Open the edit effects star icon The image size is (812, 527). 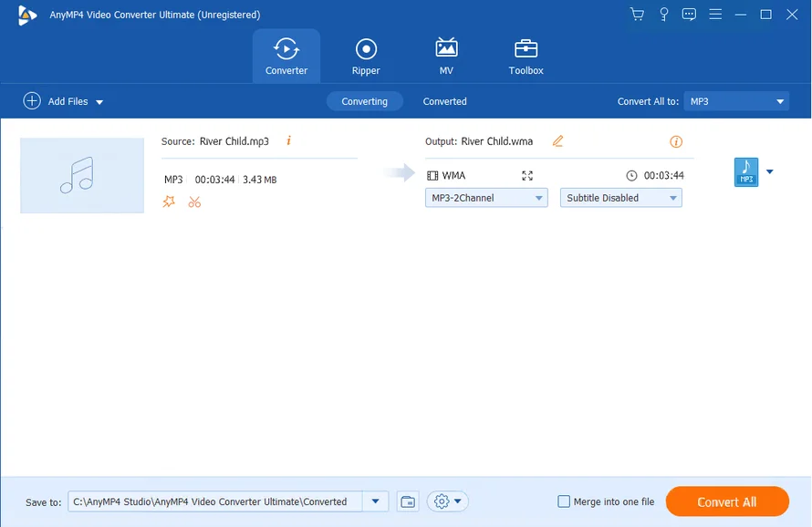coord(169,201)
